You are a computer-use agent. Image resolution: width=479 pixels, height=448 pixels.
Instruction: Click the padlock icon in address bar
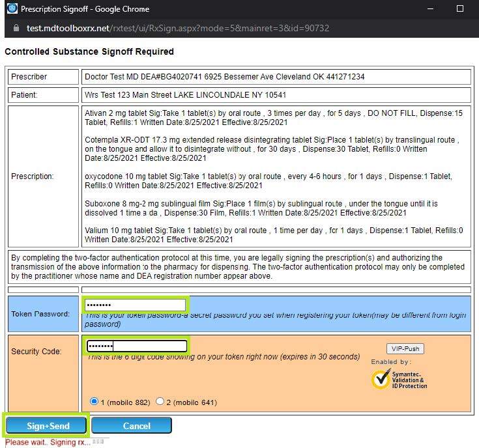coord(16,28)
